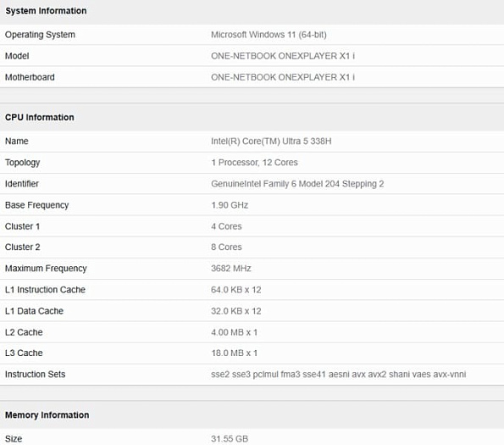This screenshot has width=504, height=445.
Task: Click the L1 Instruction Cache value
Action: pyautogui.click(x=236, y=290)
